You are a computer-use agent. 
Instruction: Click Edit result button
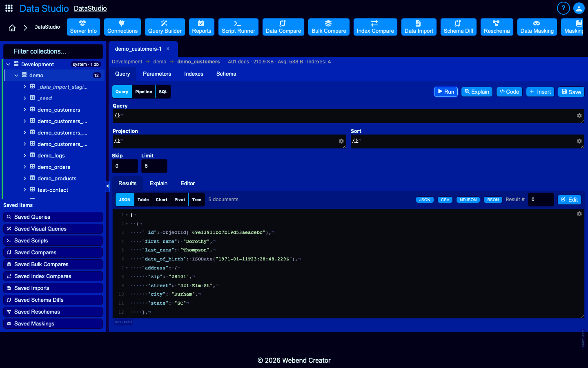click(569, 200)
